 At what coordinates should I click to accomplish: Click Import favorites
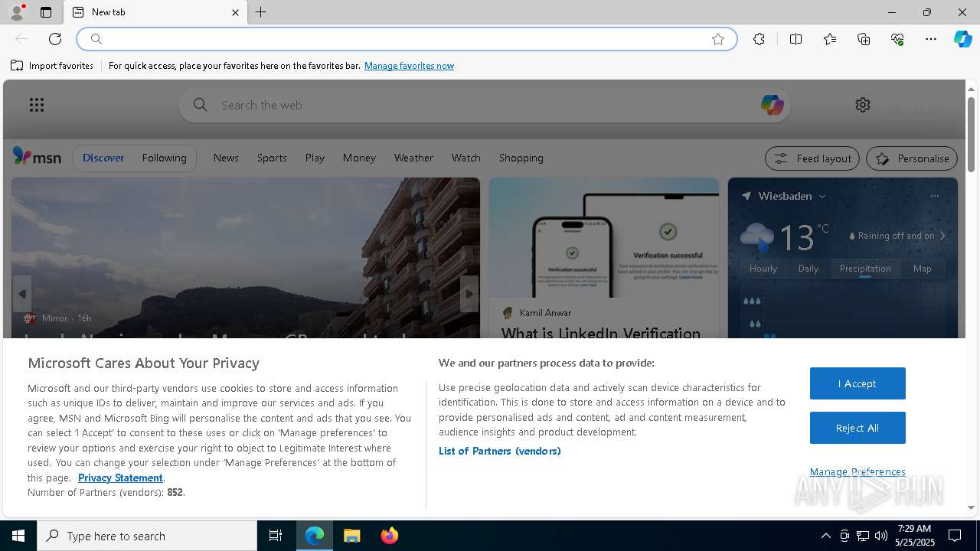pos(52,66)
